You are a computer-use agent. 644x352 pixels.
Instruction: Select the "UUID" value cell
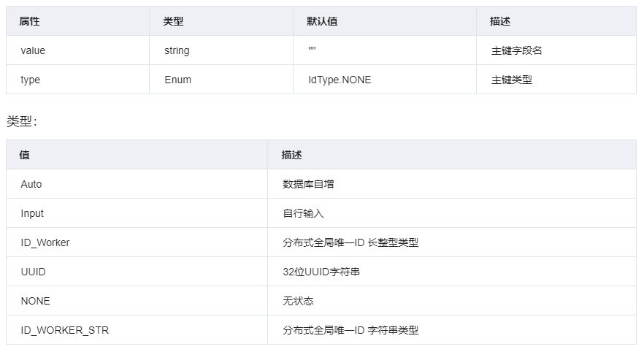click(x=33, y=272)
